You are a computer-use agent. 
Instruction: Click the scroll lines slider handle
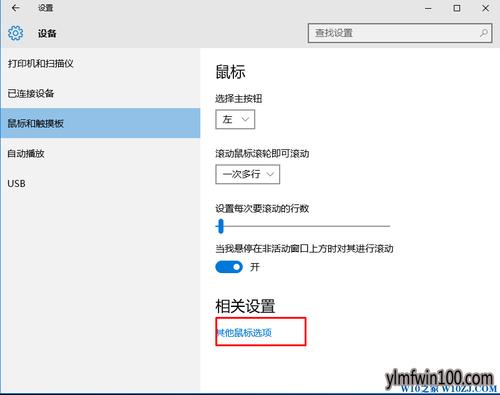click(220, 226)
